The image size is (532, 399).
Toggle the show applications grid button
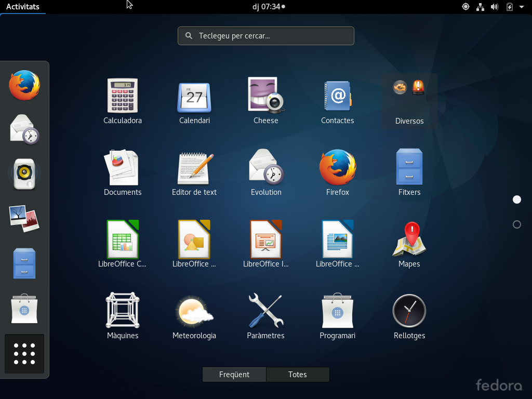pos(24,353)
